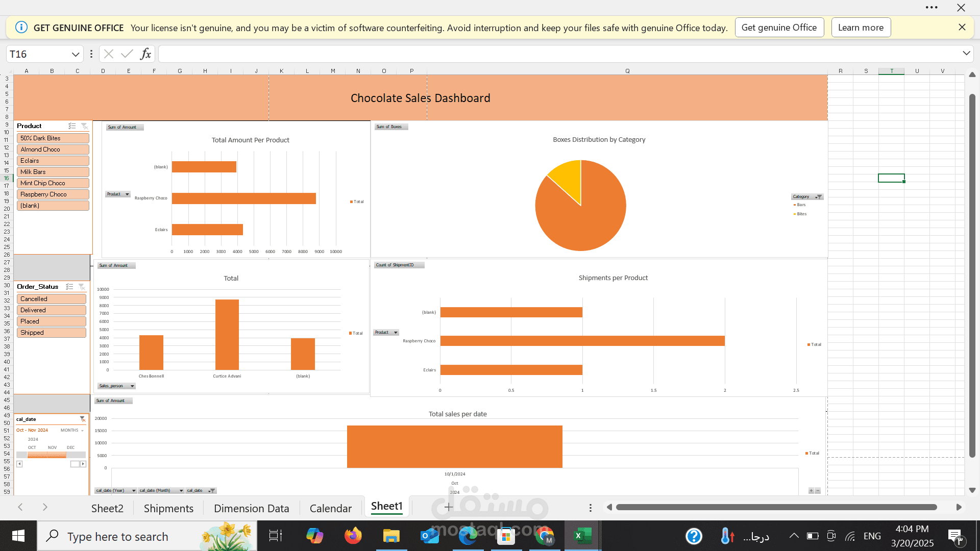Open Outlook from the taskbar
The height and width of the screenshot is (551, 980).
tap(429, 536)
